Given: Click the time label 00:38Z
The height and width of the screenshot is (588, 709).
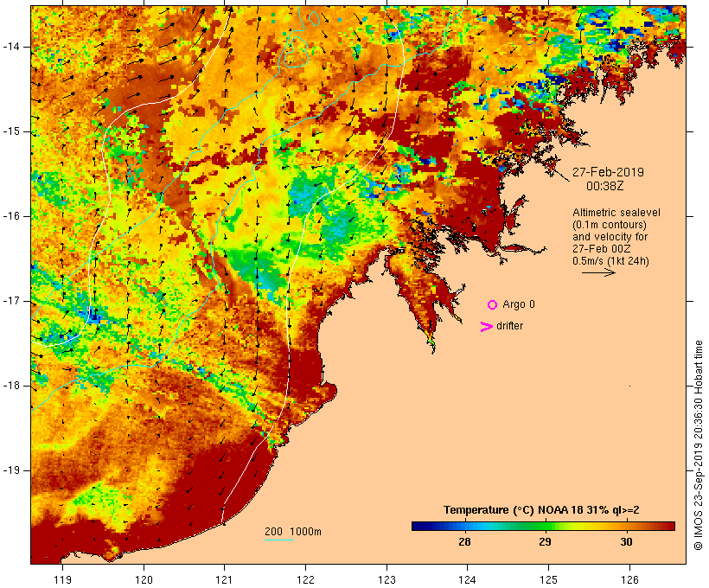Looking at the screenshot, I should click(605, 187).
